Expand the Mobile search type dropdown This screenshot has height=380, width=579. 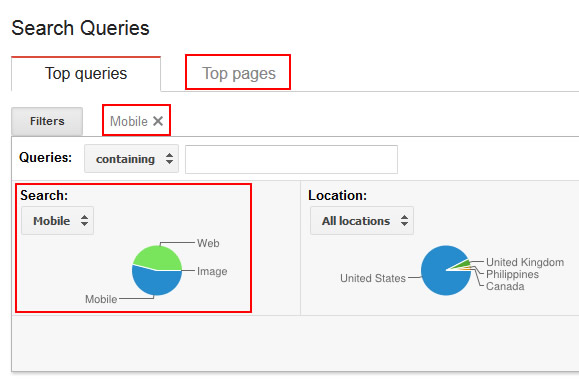(57, 221)
